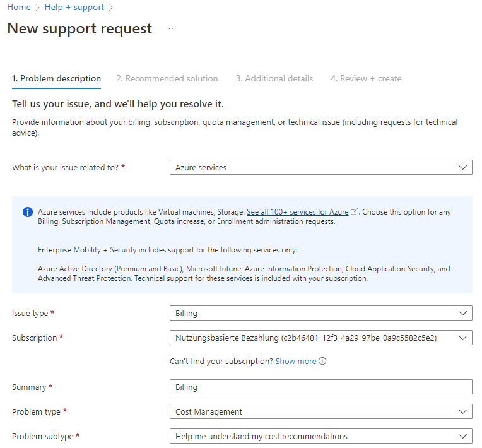482x448 pixels.
Task: Navigate to Home breadcrumb
Action: 19,8
